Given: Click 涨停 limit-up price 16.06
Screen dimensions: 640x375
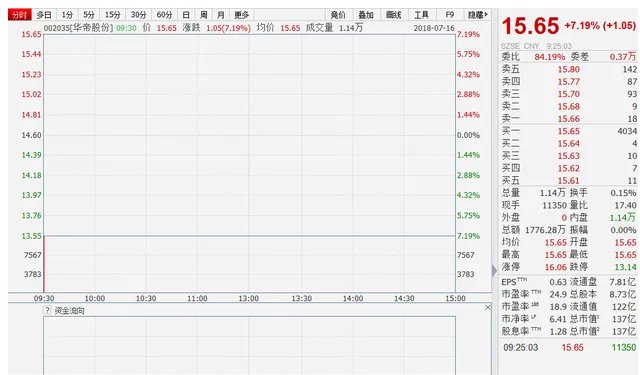Looking at the screenshot, I should pyautogui.click(x=556, y=267).
